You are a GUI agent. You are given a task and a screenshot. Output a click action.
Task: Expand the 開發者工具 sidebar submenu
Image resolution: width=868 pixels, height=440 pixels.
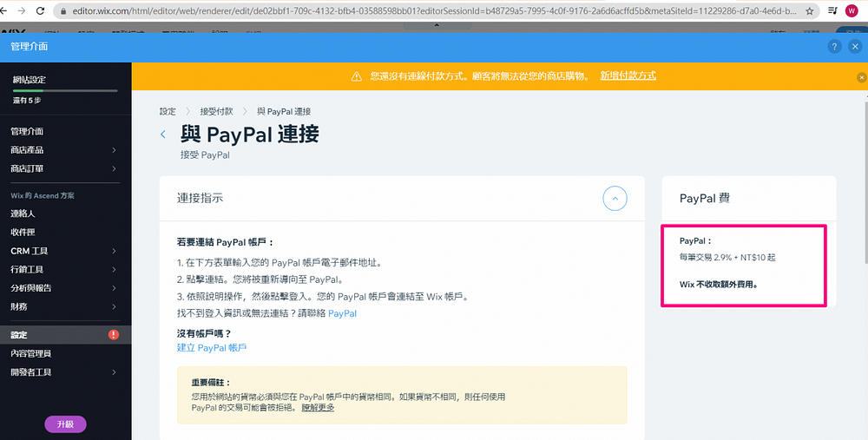(x=114, y=372)
